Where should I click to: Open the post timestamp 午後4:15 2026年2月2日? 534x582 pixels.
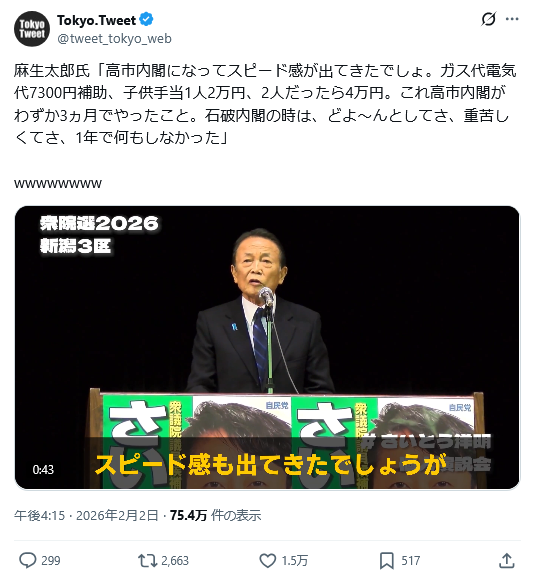coord(86,515)
